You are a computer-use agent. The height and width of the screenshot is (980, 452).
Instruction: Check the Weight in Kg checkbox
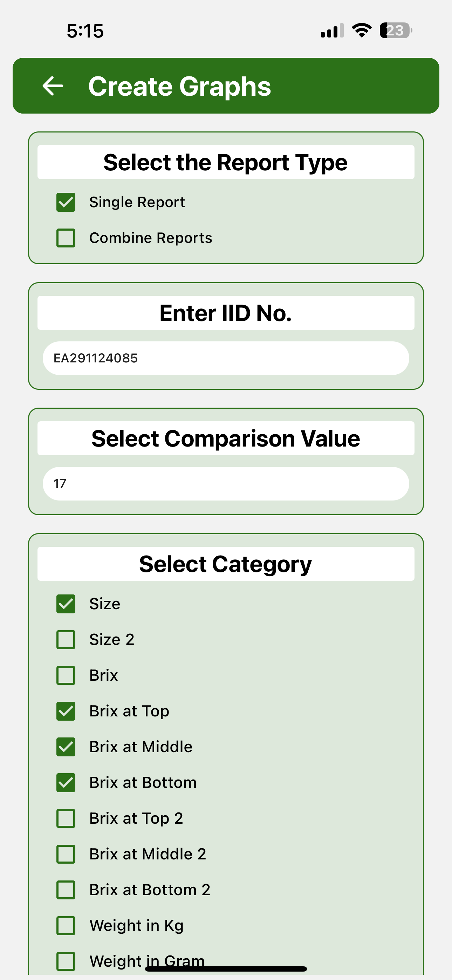coord(66,926)
